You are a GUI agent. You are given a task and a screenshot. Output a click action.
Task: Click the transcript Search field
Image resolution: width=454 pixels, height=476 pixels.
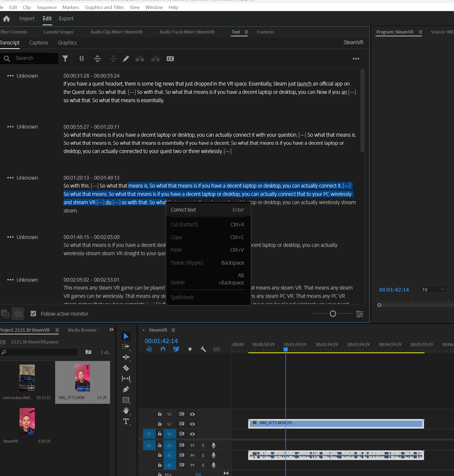[x=30, y=58]
